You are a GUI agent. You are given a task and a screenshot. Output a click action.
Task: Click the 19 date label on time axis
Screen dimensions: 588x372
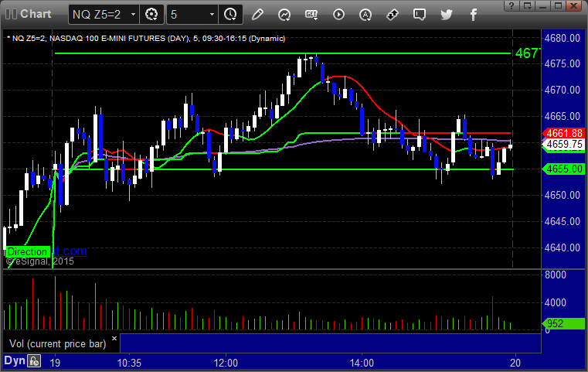pos(55,363)
